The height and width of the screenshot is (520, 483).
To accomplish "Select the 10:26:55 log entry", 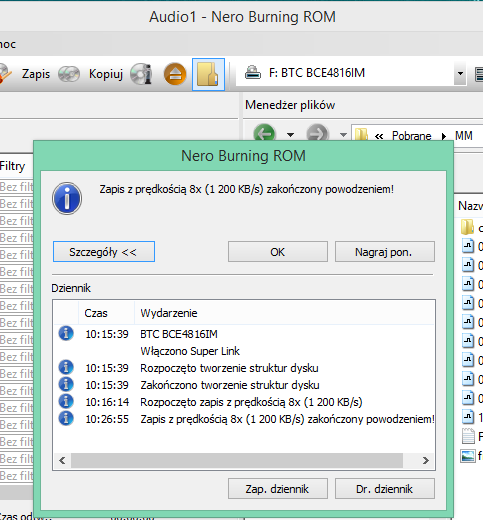I will (x=245, y=419).
